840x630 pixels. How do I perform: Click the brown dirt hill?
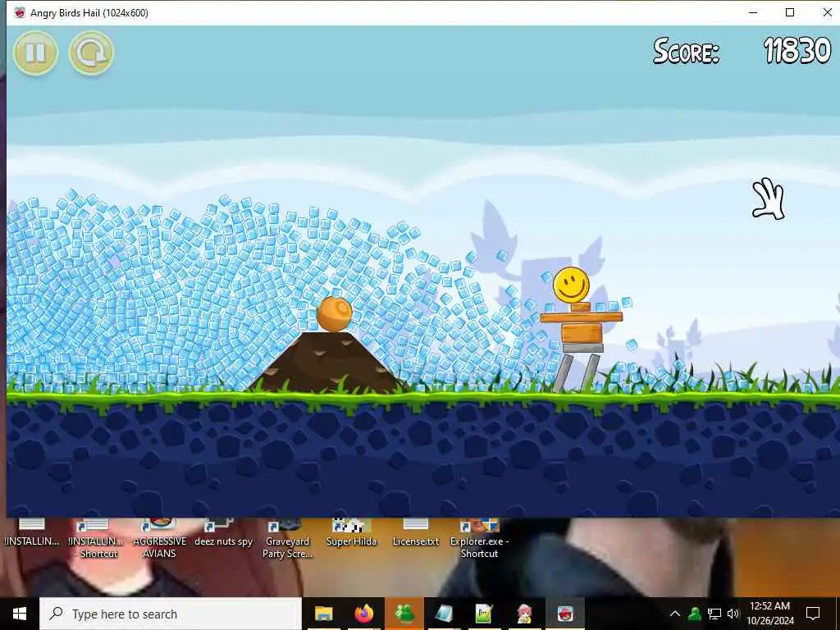pyautogui.click(x=326, y=363)
